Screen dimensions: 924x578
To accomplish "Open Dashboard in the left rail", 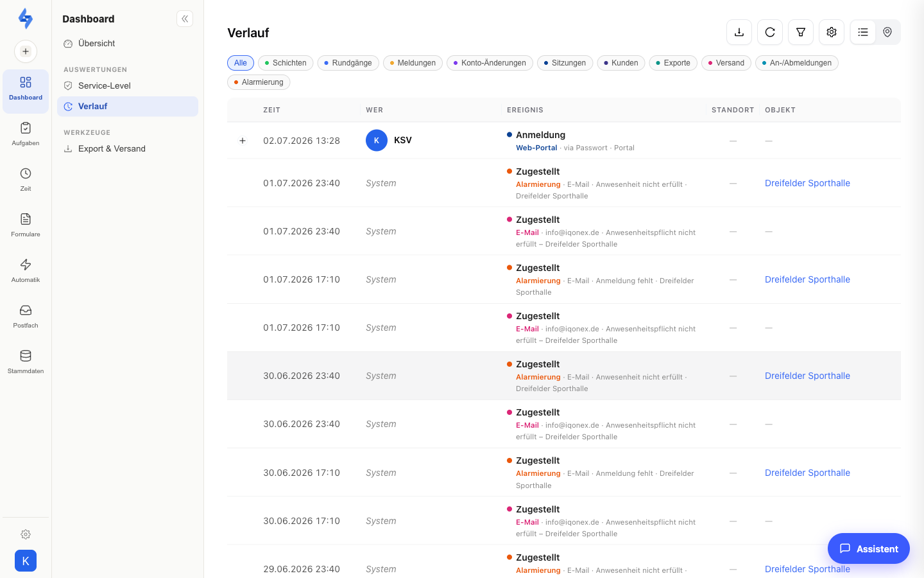I will click(26, 91).
